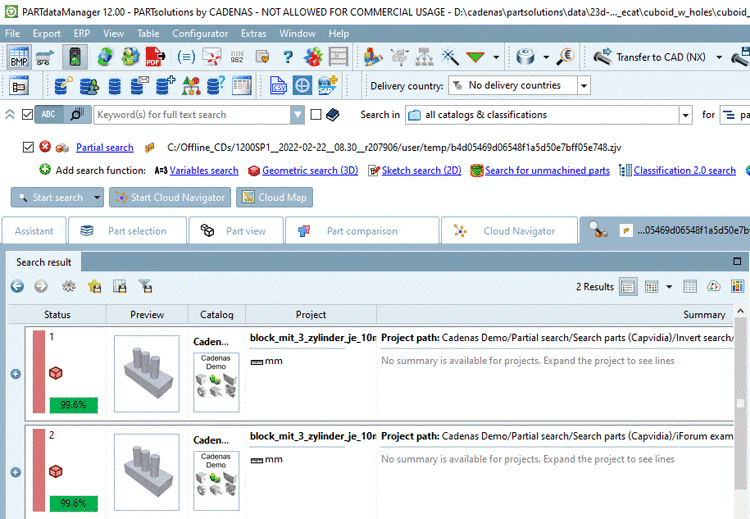Image resolution: width=750 pixels, height=519 pixels.
Task: Click the results list vertical scrollbar
Action: click(740, 405)
